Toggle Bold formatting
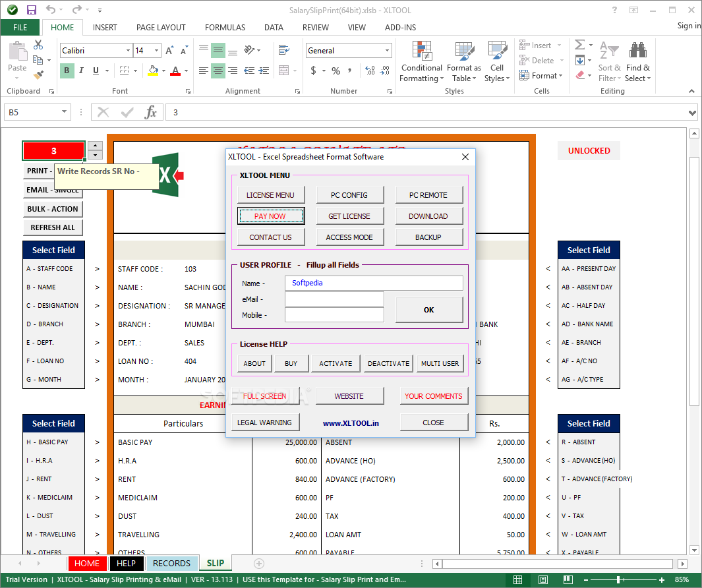Screen dimensions: 702x588 coord(67,71)
